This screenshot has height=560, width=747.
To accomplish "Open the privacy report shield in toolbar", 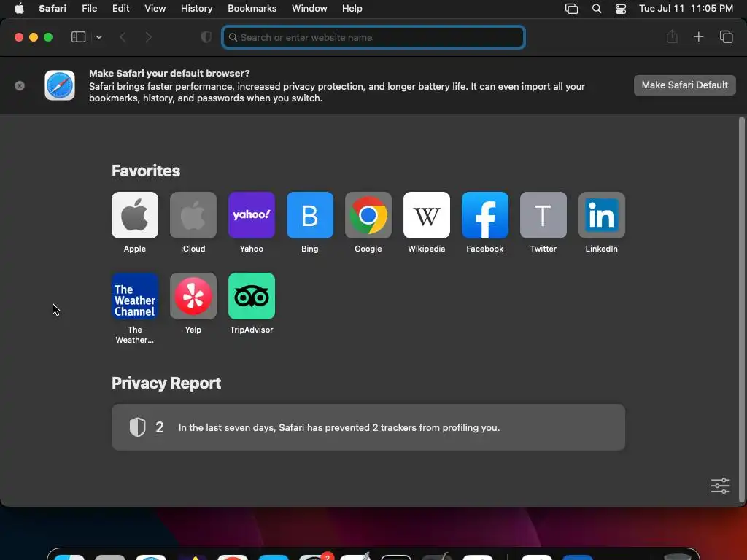I will [206, 37].
